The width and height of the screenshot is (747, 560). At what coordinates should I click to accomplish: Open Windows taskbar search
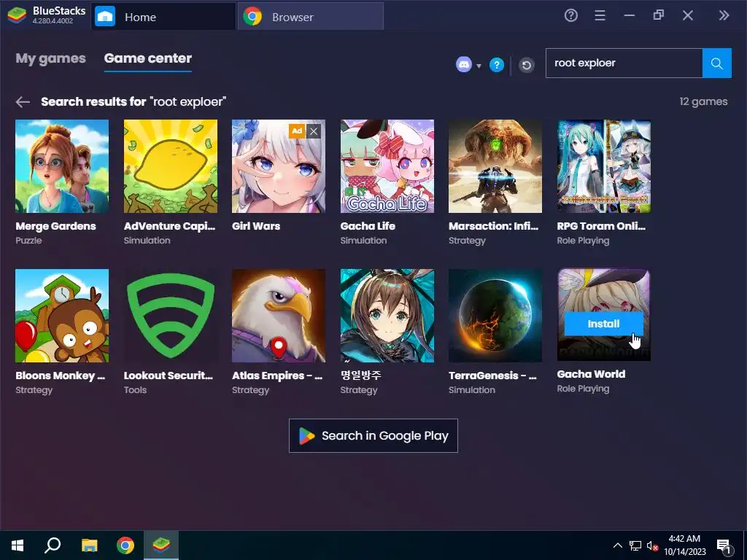53,545
